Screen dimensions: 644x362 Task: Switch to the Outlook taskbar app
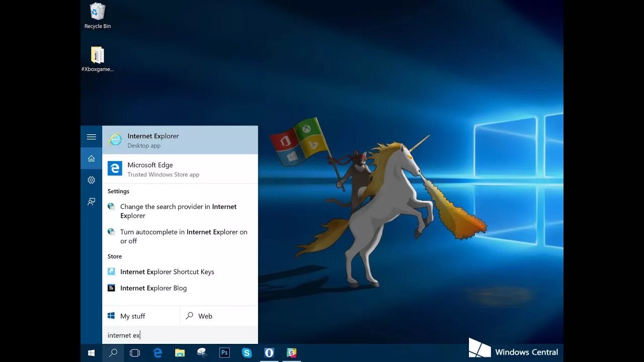tap(269, 353)
